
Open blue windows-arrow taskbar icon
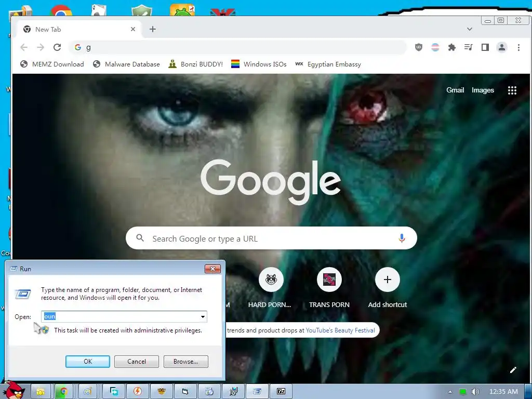tap(114, 392)
